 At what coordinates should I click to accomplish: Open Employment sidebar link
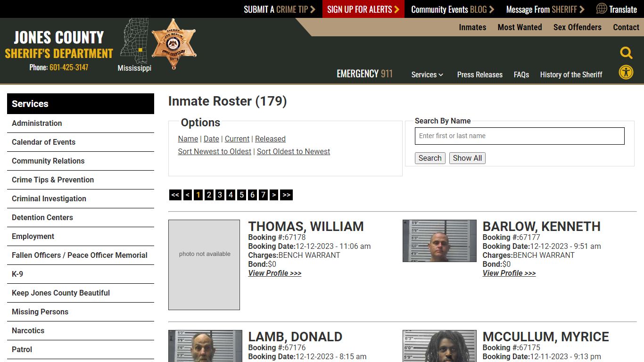81,237
